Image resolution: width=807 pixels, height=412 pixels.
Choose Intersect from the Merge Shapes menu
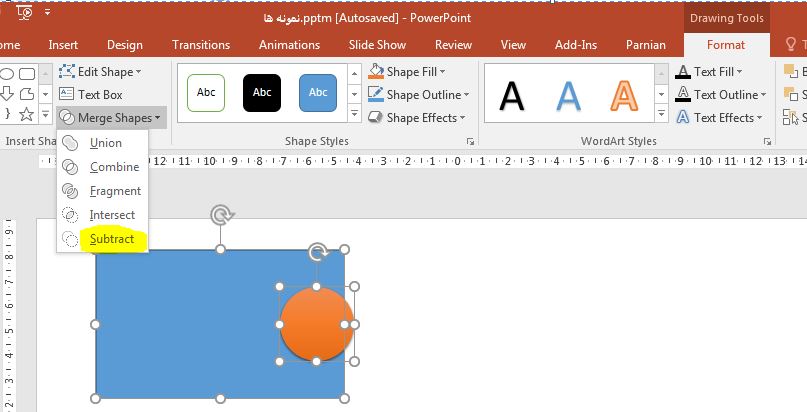[x=102, y=215]
